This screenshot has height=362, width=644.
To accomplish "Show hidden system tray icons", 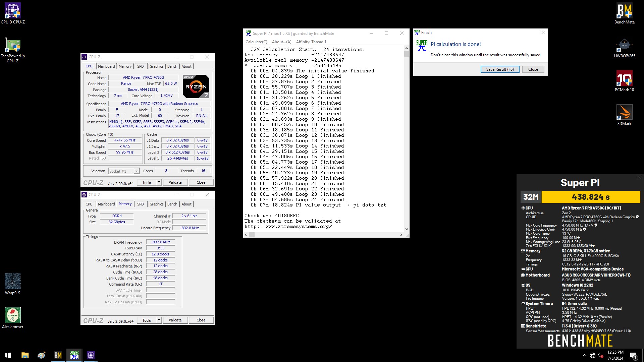I will point(585,355).
